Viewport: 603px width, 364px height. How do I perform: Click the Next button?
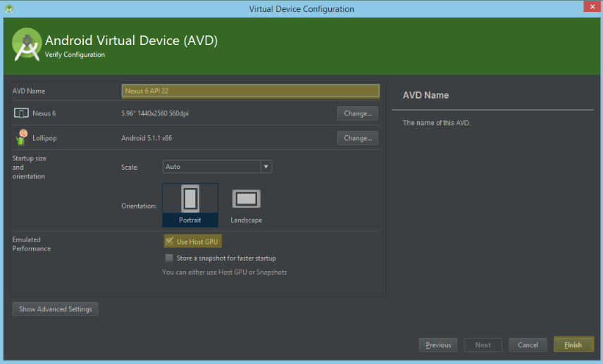[483, 345]
